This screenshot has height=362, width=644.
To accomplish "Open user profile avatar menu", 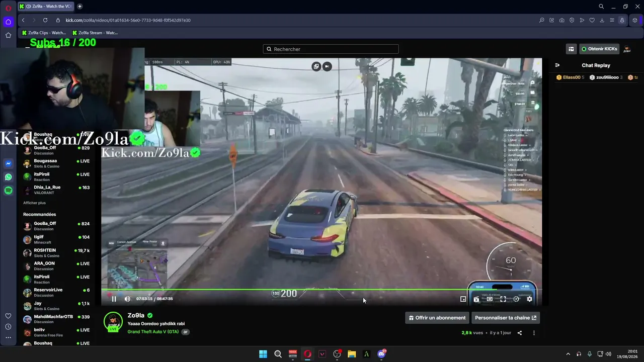I will click(x=627, y=49).
